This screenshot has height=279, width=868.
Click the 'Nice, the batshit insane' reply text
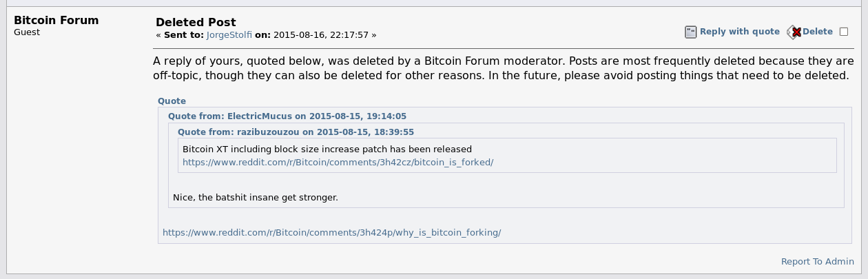click(x=256, y=198)
